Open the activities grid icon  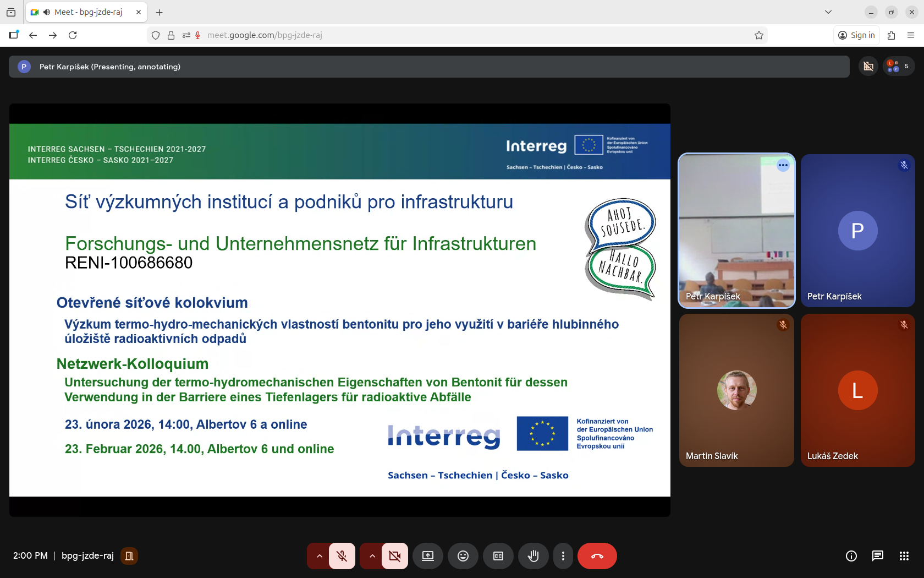tap(904, 556)
